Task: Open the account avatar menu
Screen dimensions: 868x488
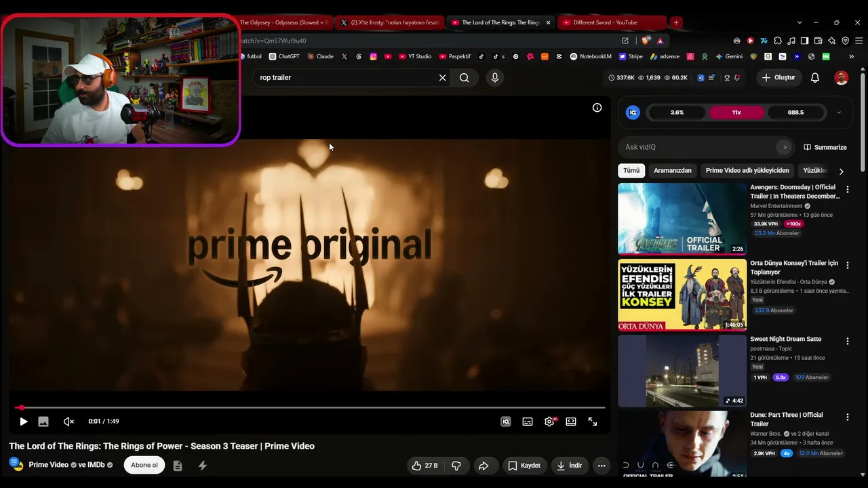Action: point(841,78)
